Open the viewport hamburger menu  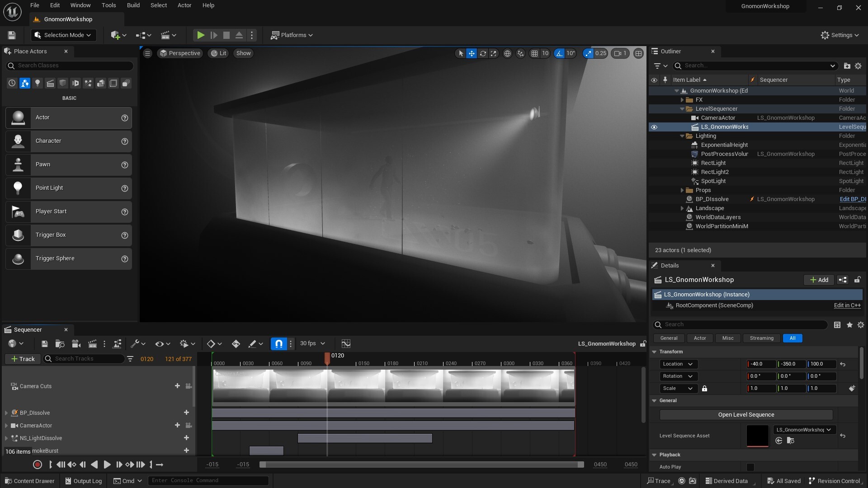(x=147, y=53)
